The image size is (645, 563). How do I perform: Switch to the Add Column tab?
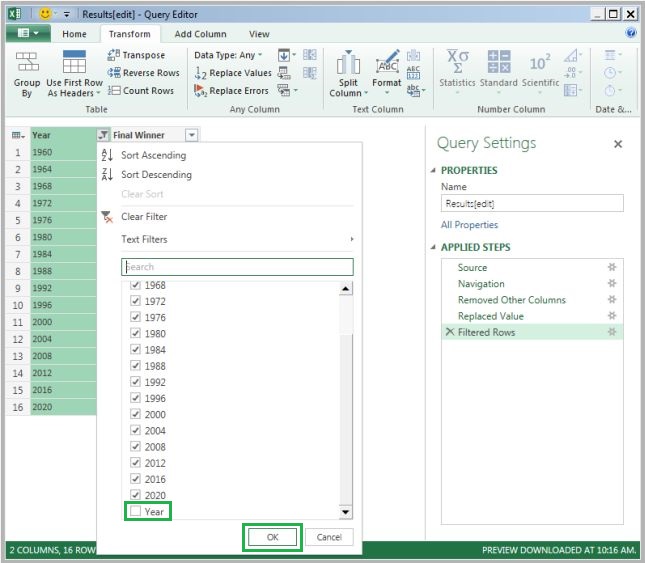pyautogui.click(x=200, y=34)
